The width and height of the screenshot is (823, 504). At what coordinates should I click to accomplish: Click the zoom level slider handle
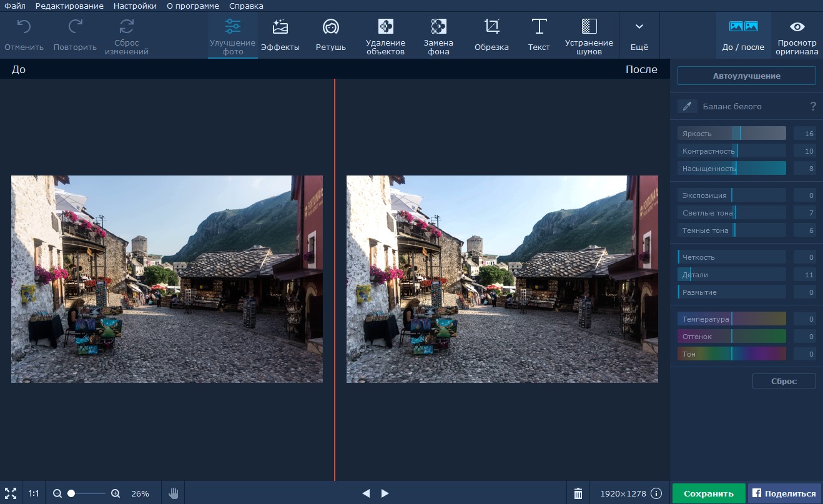click(71, 493)
